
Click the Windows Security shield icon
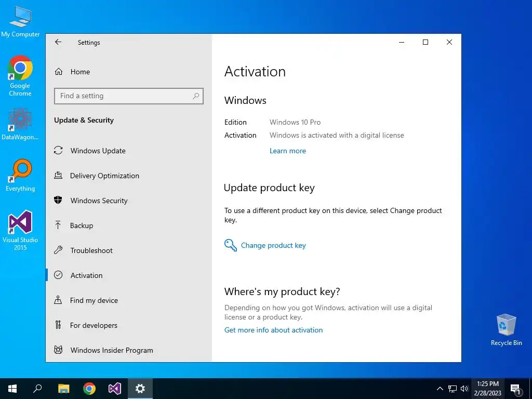click(58, 200)
